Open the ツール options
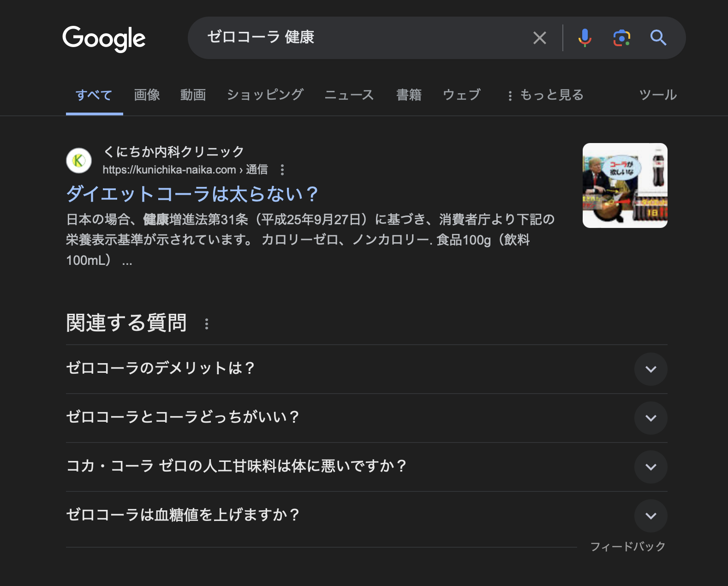 [658, 95]
